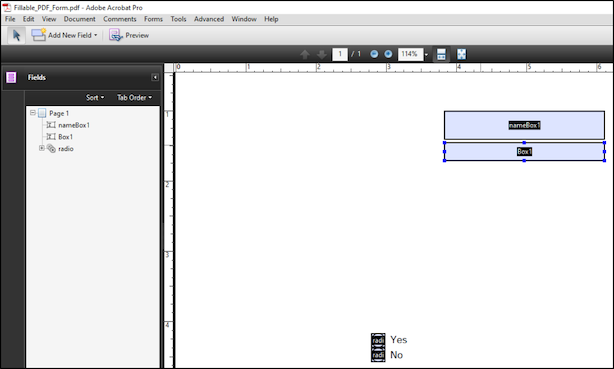The image size is (614, 369).
Task: Collapse the Page 1 tree node
Action: click(x=33, y=113)
